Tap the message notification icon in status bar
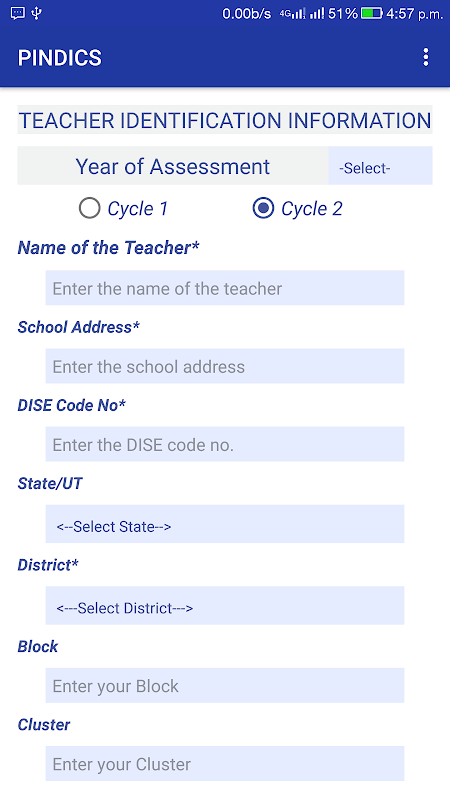This screenshot has width=450, height=800. point(18,13)
